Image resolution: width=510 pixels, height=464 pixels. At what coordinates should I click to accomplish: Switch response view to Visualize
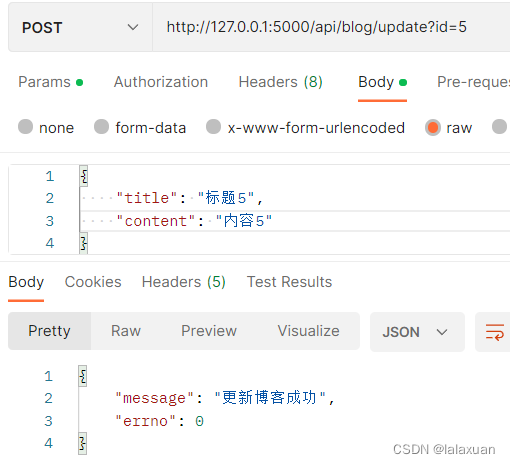pyautogui.click(x=309, y=331)
